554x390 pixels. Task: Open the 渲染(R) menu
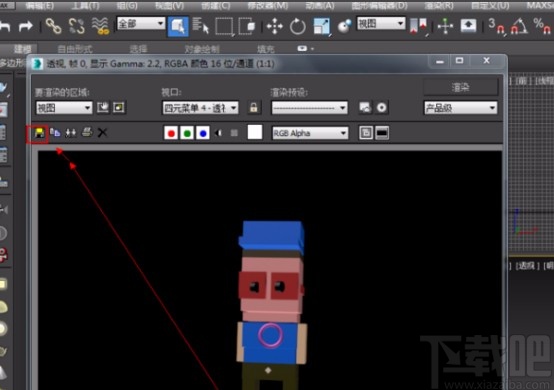[439, 6]
